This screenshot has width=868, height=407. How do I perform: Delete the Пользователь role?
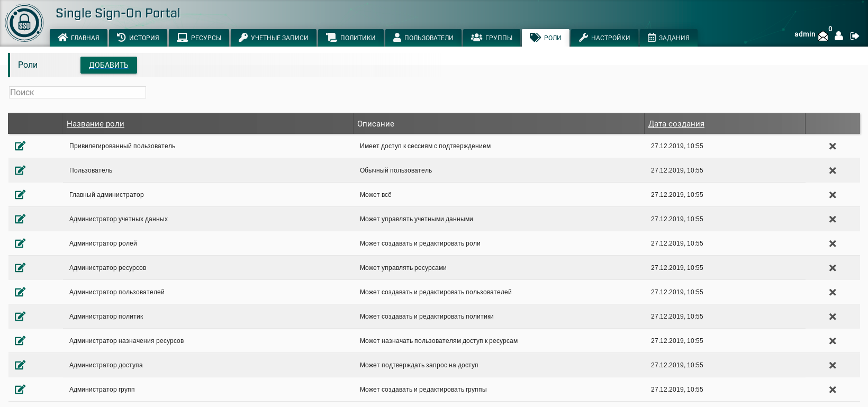click(833, 170)
